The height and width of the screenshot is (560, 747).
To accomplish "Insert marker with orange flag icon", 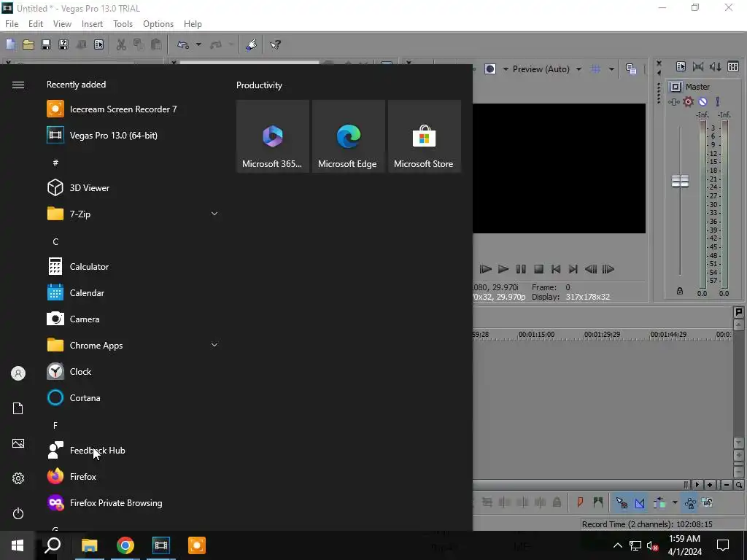I will tap(580, 502).
